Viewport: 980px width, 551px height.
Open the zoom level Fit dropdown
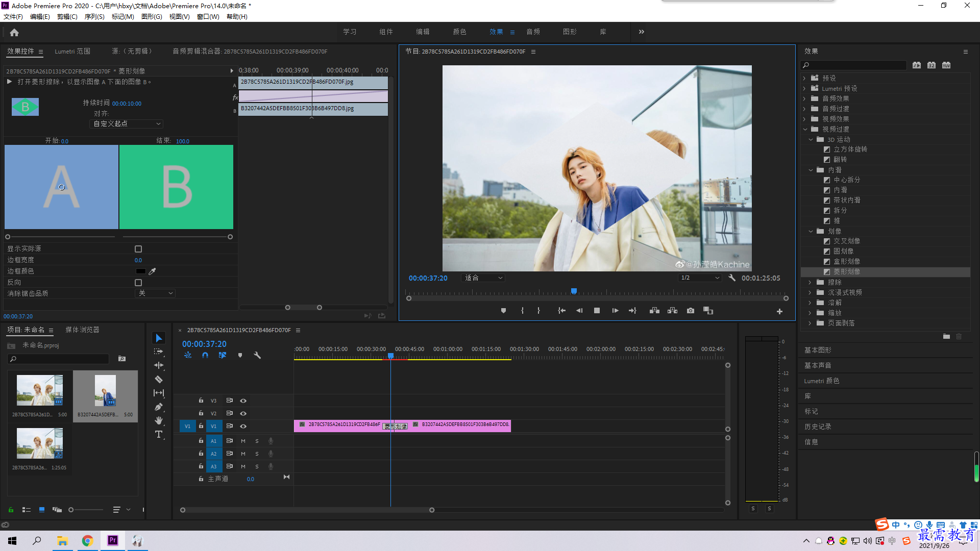[x=483, y=278]
